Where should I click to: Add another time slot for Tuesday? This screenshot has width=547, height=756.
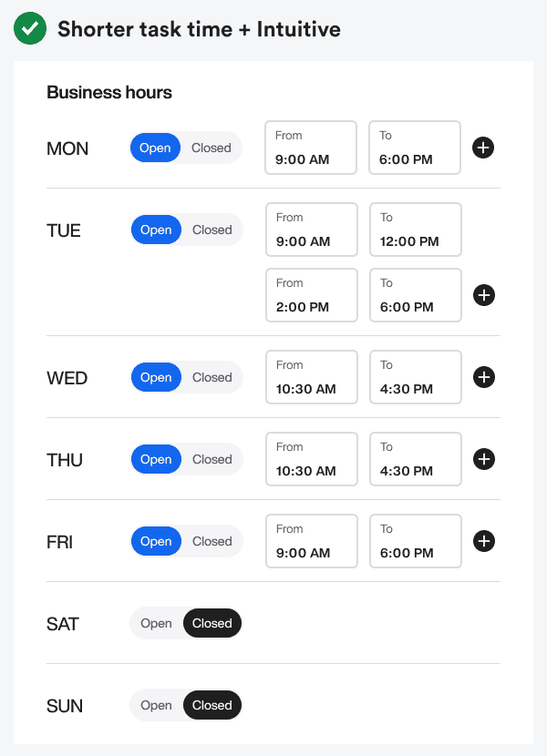[484, 295]
